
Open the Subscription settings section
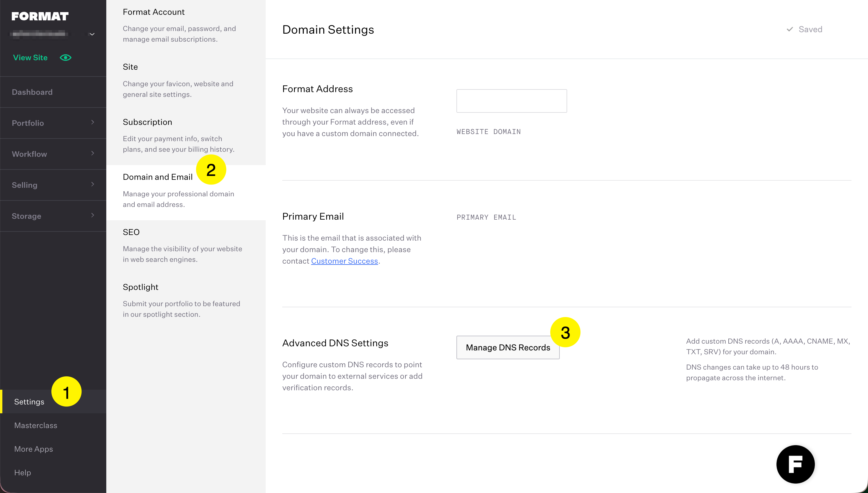147,122
